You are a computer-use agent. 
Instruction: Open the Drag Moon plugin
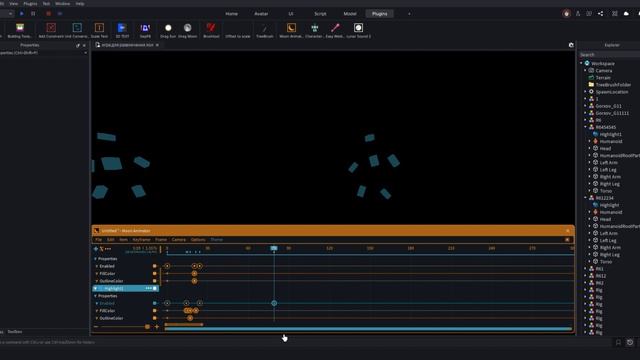click(187, 30)
